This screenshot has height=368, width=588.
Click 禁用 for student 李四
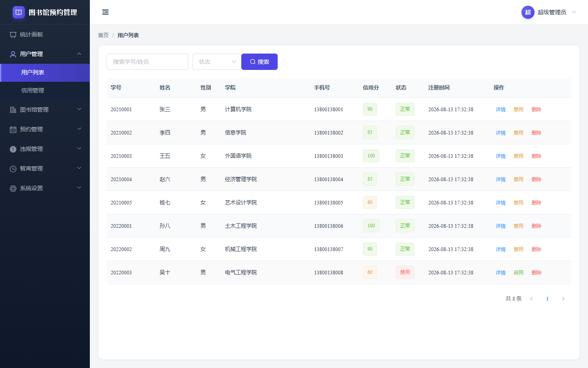pos(519,133)
